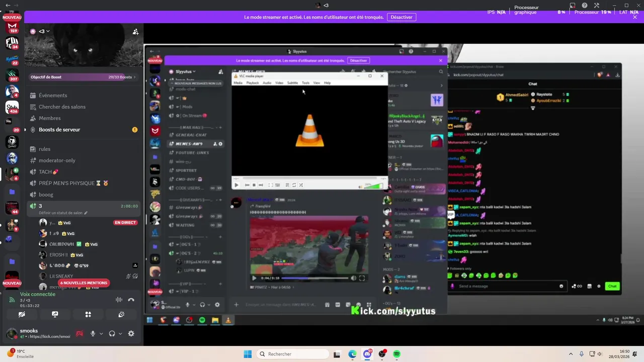
Task: Open Microsoft Edge on the taskbar
Action: pos(352,354)
